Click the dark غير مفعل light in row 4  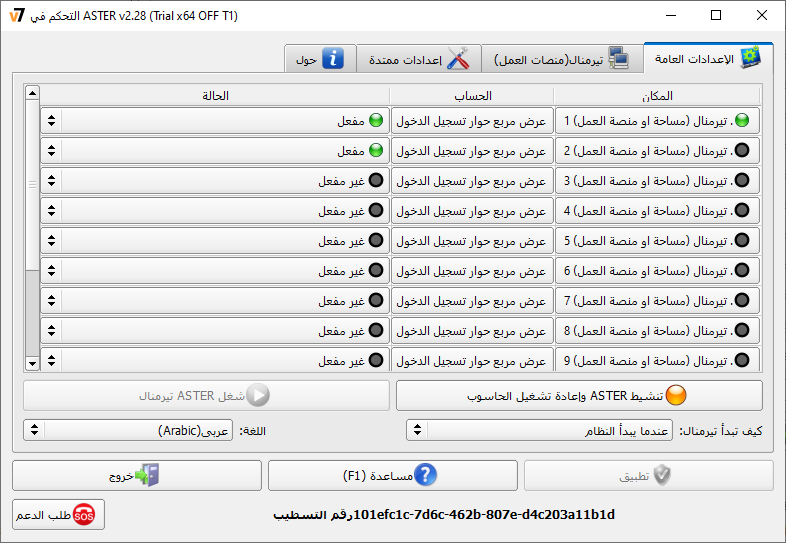point(376,211)
